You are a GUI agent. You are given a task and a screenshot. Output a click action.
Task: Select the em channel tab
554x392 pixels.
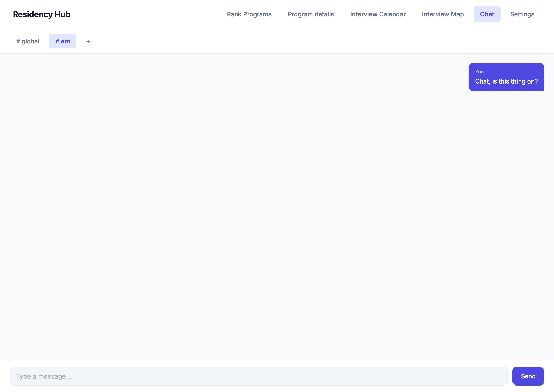63,41
